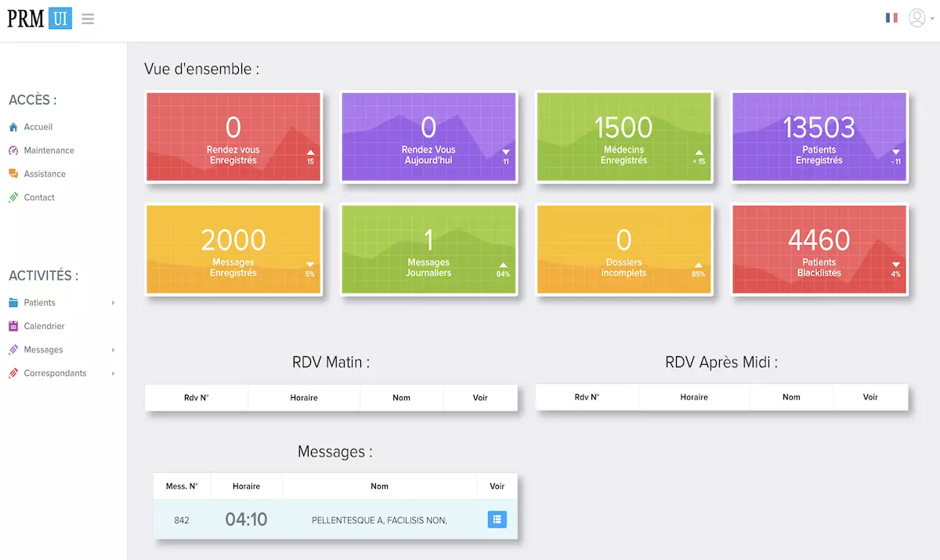Click the PRM UI logo
The image size is (940, 560).
pyautogui.click(x=39, y=18)
